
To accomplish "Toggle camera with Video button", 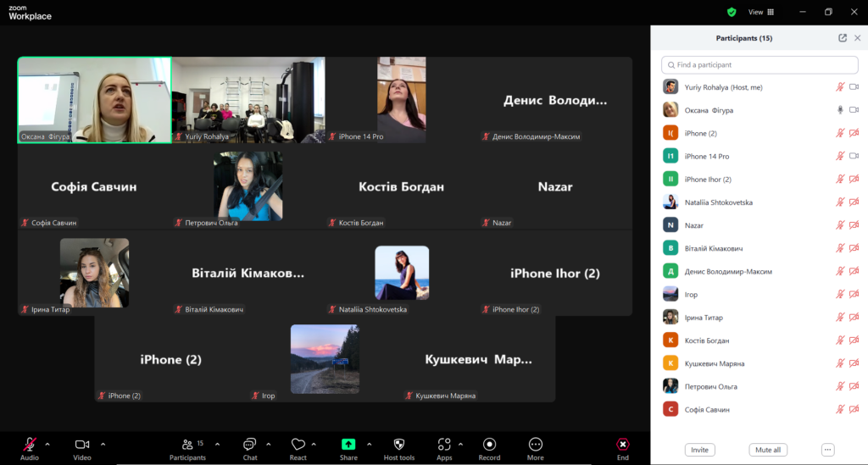I will 82,445.
